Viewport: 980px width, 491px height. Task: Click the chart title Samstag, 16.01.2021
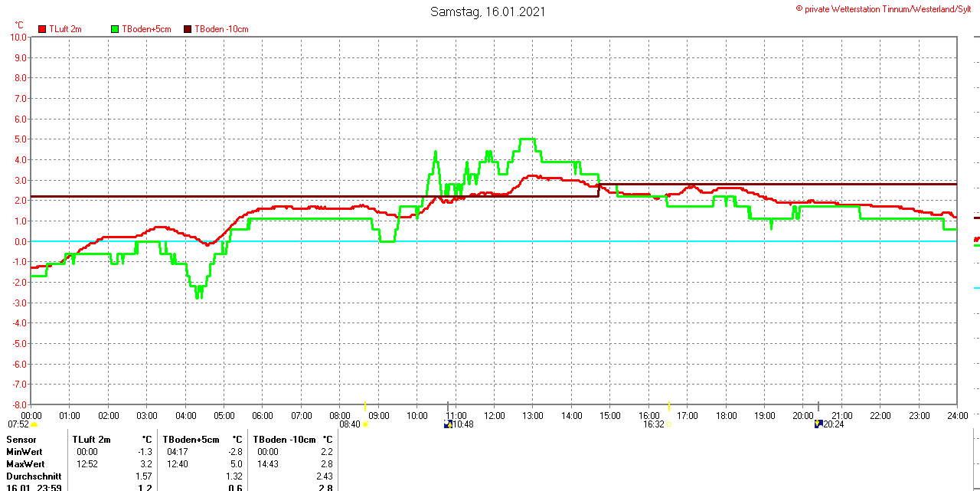pyautogui.click(x=488, y=11)
